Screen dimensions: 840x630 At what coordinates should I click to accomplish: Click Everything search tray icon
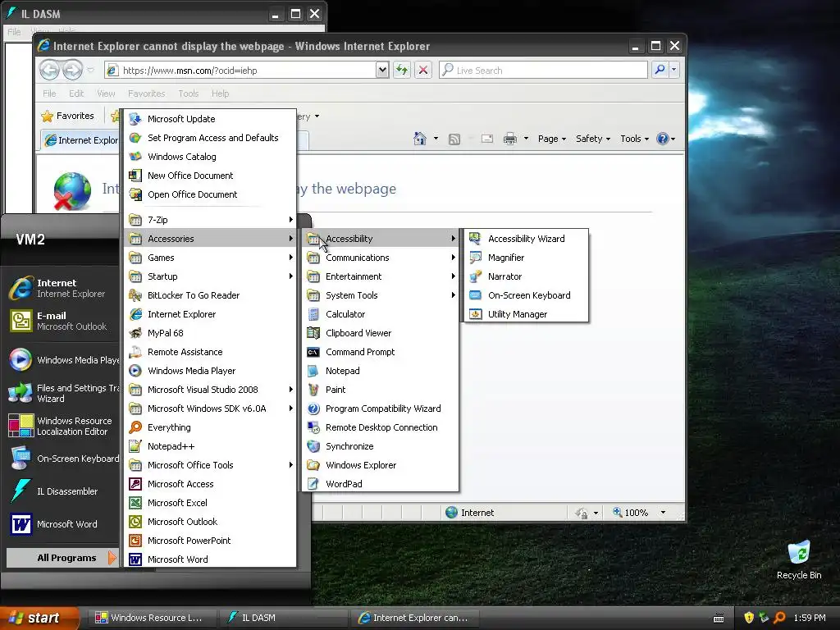click(779, 618)
